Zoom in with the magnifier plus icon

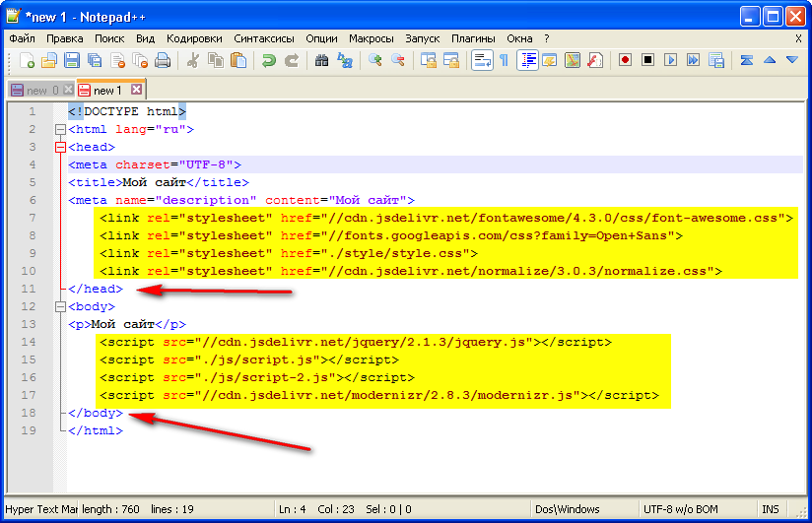[374, 61]
